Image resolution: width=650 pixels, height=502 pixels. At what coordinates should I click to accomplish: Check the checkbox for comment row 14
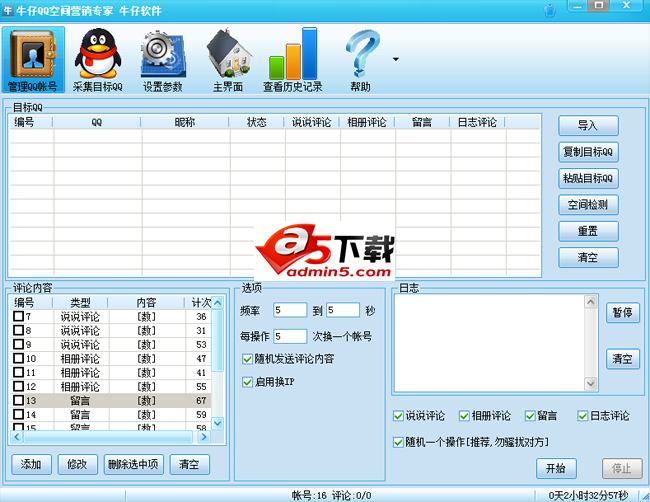click(18, 414)
